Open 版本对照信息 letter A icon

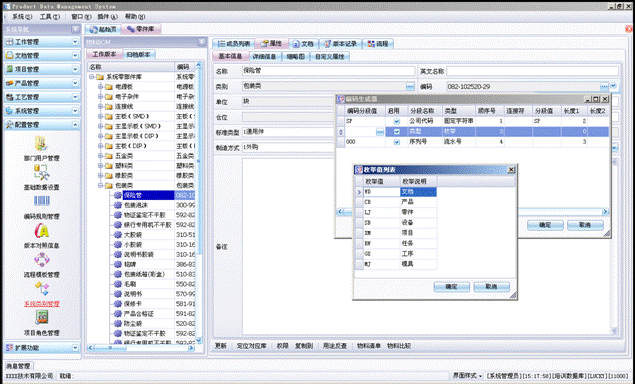[x=41, y=231]
